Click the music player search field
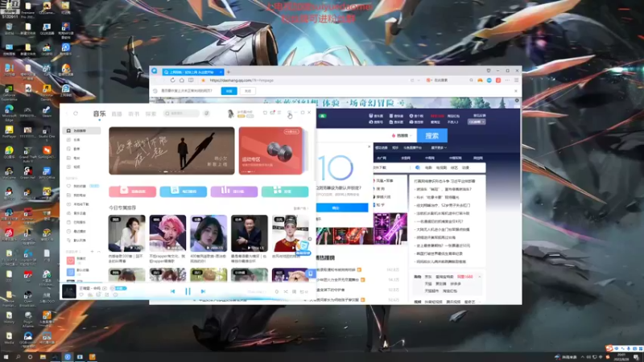644x362 pixels. click(x=181, y=113)
